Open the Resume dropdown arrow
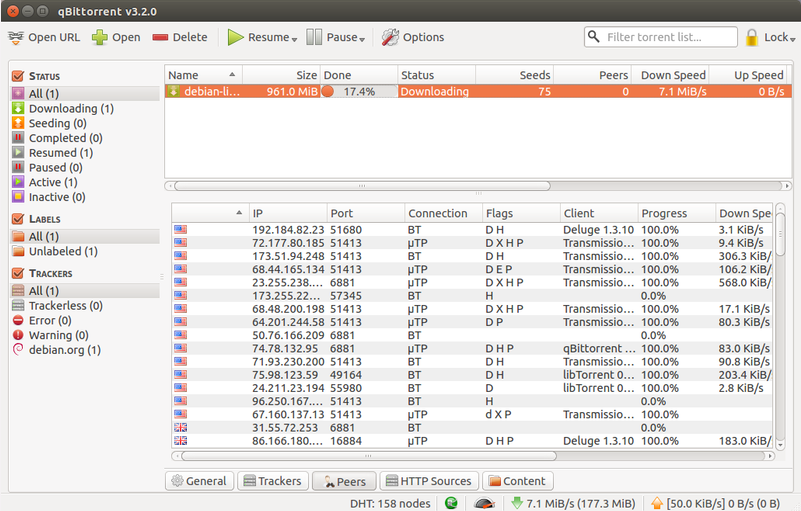The width and height of the screenshot is (801, 511). tap(294, 39)
